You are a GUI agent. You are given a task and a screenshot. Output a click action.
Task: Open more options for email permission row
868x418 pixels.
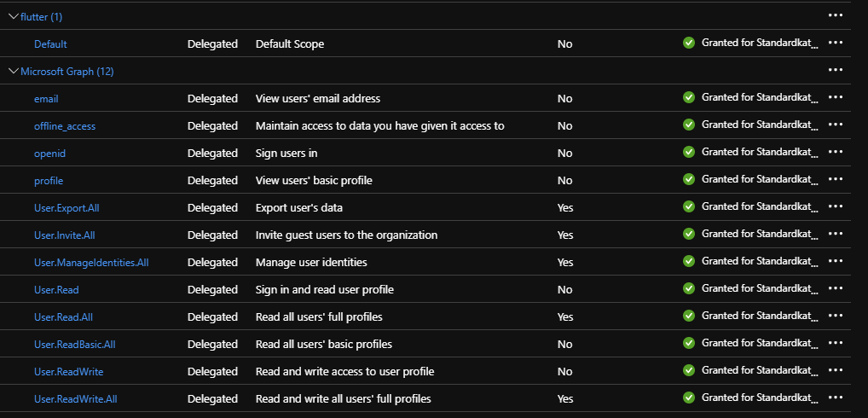(836, 97)
